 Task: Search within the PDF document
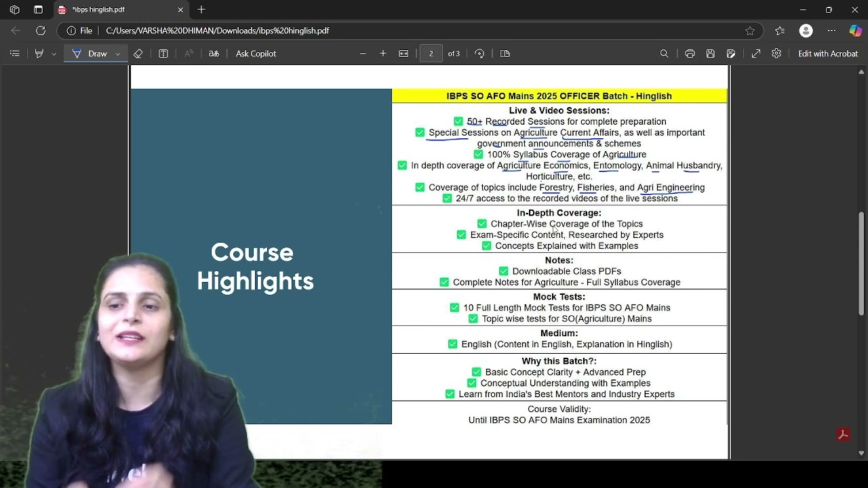click(x=664, y=54)
